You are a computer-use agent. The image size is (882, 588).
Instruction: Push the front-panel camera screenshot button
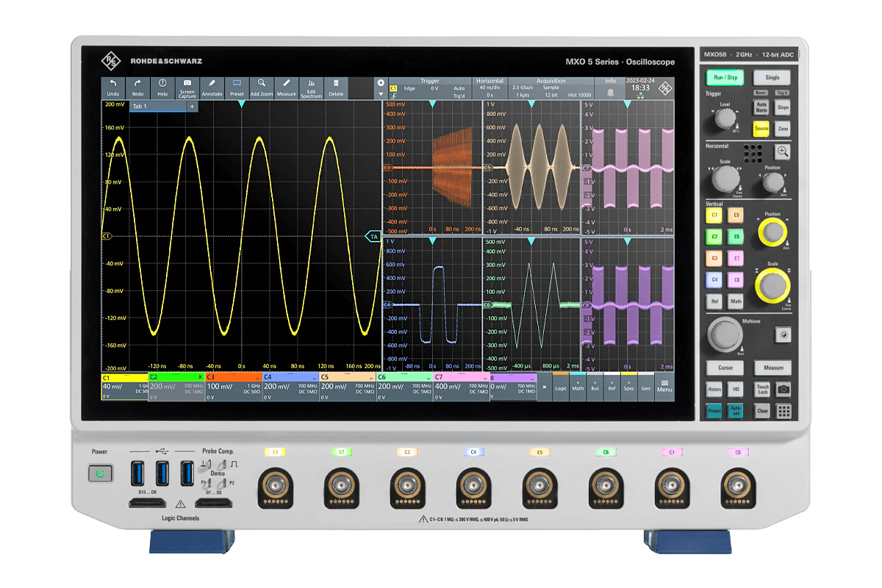click(x=784, y=390)
